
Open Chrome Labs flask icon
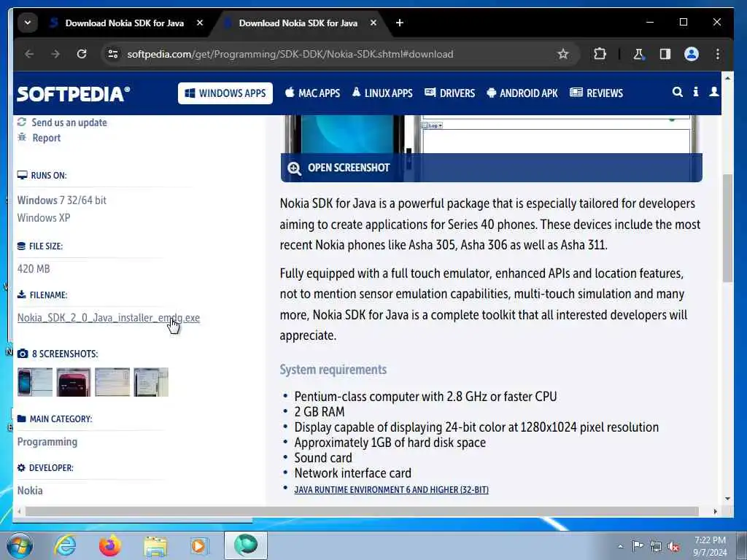tap(638, 54)
